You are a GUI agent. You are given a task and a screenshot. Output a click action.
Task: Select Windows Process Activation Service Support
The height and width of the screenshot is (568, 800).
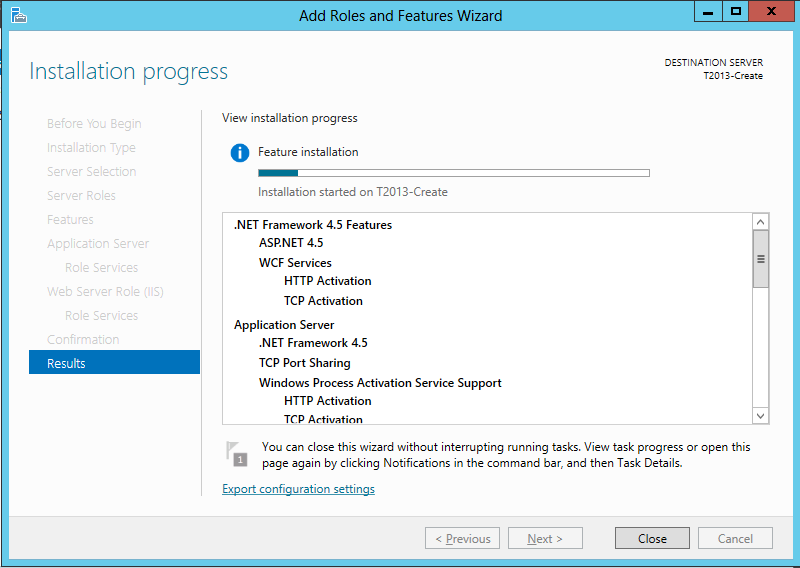pos(380,383)
